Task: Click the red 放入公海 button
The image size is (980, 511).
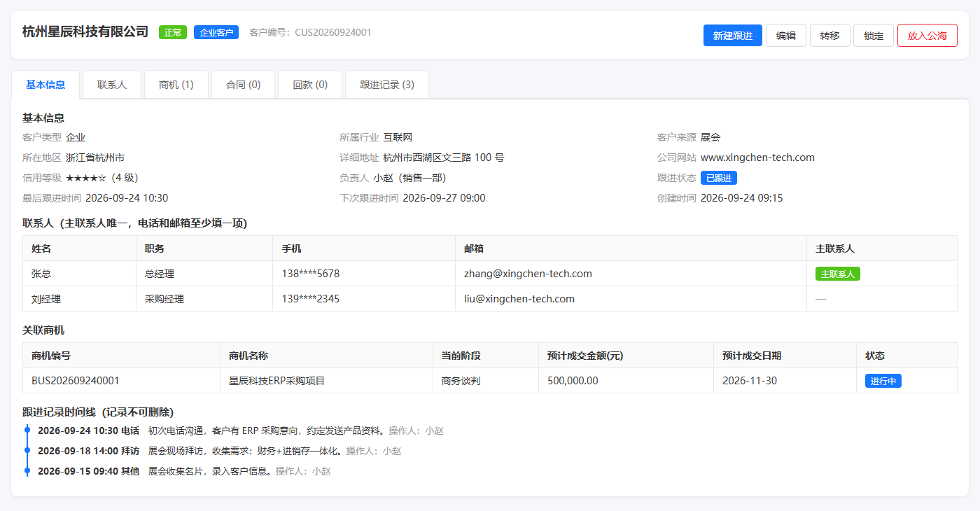Action: (x=927, y=36)
